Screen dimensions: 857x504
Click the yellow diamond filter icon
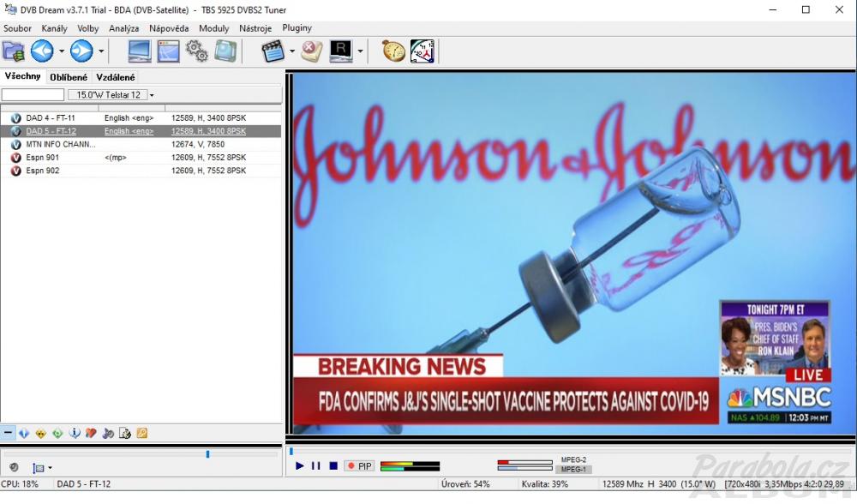[x=40, y=434]
